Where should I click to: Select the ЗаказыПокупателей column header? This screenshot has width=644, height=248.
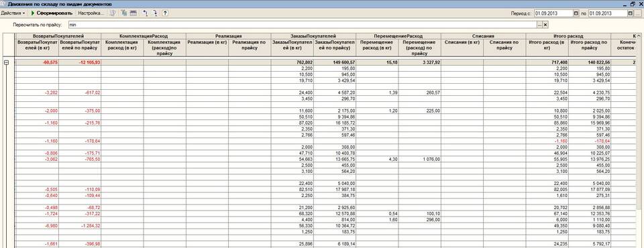[x=313, y=36]
